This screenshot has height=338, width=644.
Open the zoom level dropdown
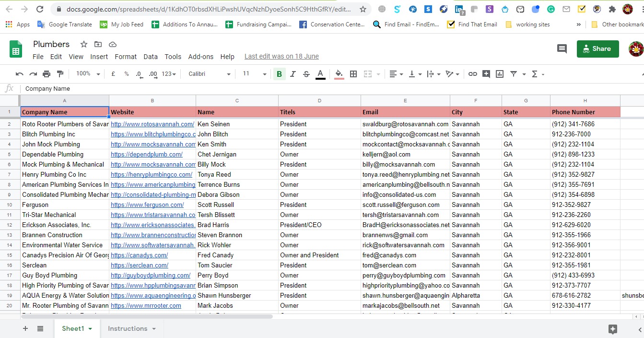88,74
